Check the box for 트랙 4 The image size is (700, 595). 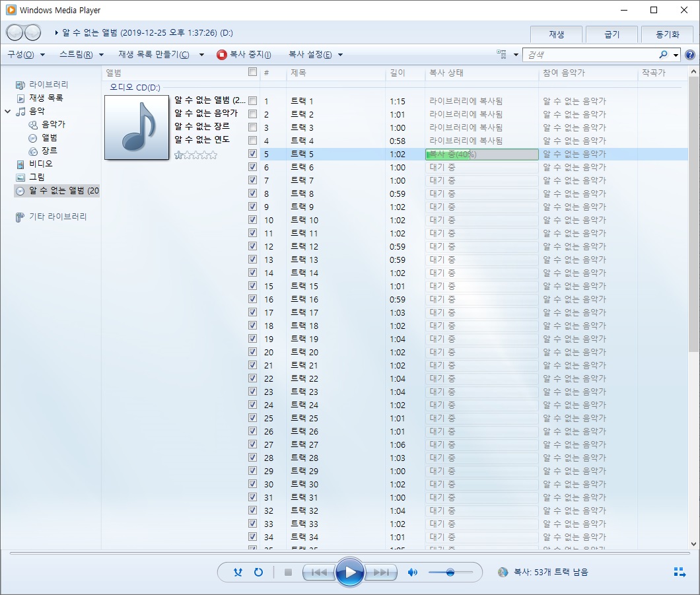pyautogui.click(x=252, y=141)
